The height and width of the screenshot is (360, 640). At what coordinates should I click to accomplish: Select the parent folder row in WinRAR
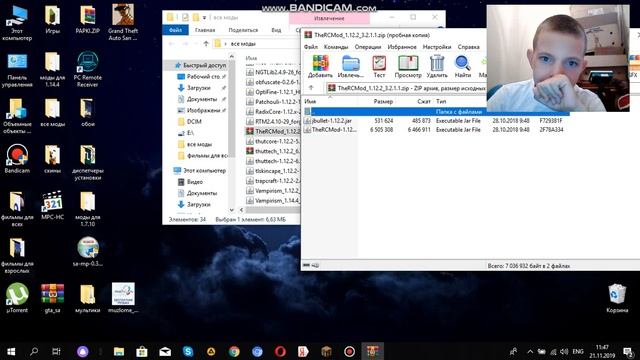tap(435, 111)
